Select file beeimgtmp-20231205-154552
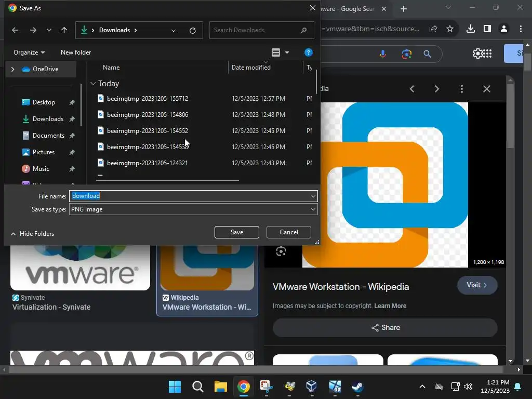 pyautogui.click(x=147, y=131)
